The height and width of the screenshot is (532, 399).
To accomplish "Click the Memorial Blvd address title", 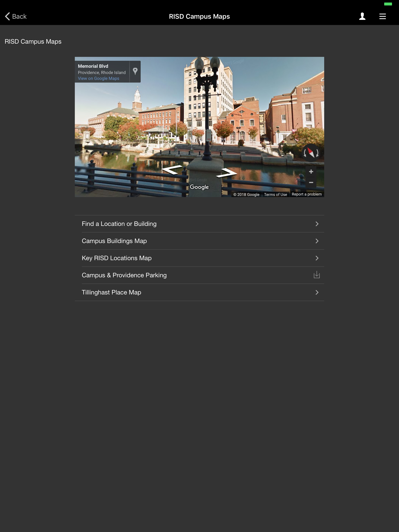I will click(x=93, y=66).
